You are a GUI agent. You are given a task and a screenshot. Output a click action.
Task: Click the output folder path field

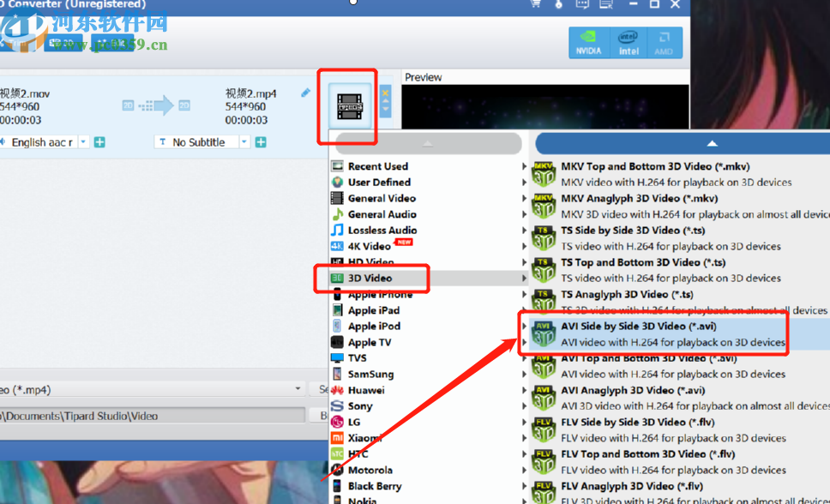point(153,416)
